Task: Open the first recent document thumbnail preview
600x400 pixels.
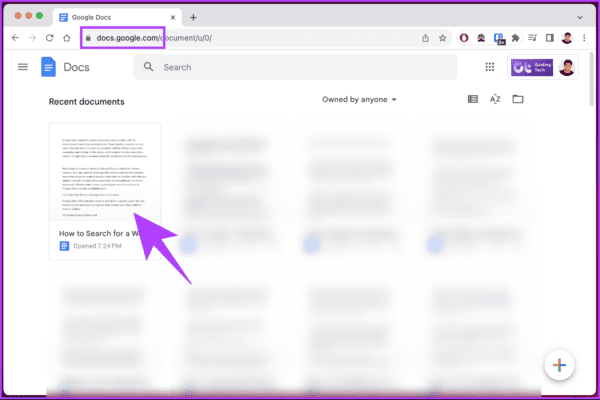Action: coord(105,170)
